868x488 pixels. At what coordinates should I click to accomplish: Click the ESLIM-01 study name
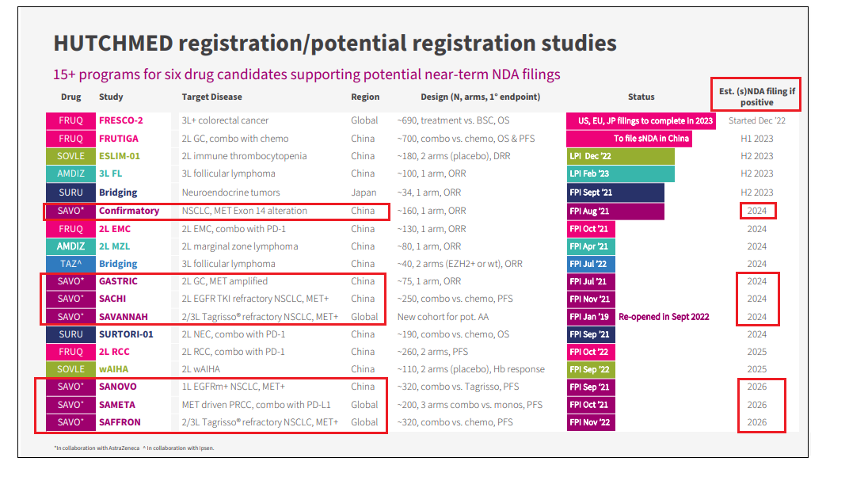click(120, 156)
